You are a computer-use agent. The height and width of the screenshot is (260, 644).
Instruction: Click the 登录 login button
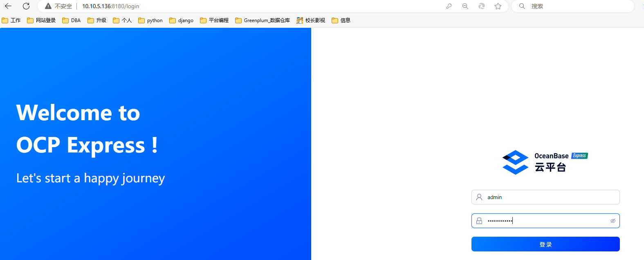point(545,244)
